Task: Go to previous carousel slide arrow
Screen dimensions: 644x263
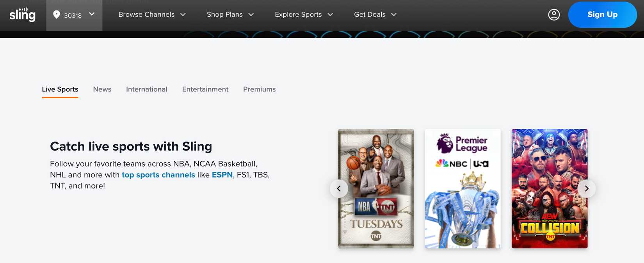Action: pos(339,188)
